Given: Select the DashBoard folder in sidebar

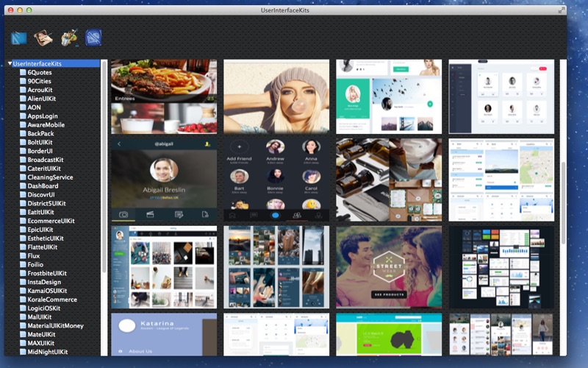Looking at the screenshot, I should click(x=43, y=186).
